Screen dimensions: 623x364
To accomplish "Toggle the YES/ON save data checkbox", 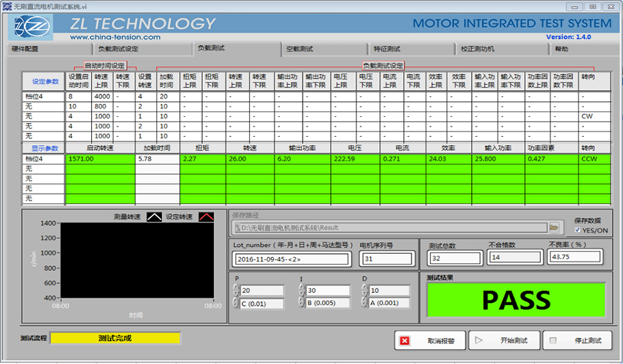I will (578, 230).
